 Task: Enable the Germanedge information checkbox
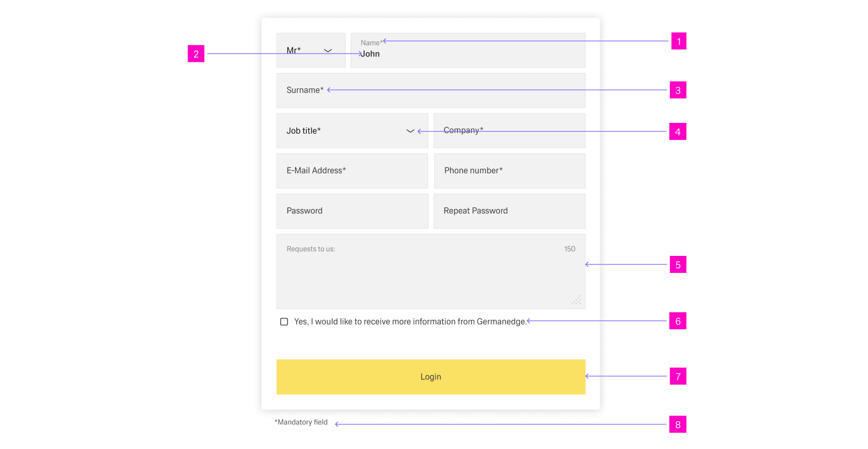[x=284, y=322]
